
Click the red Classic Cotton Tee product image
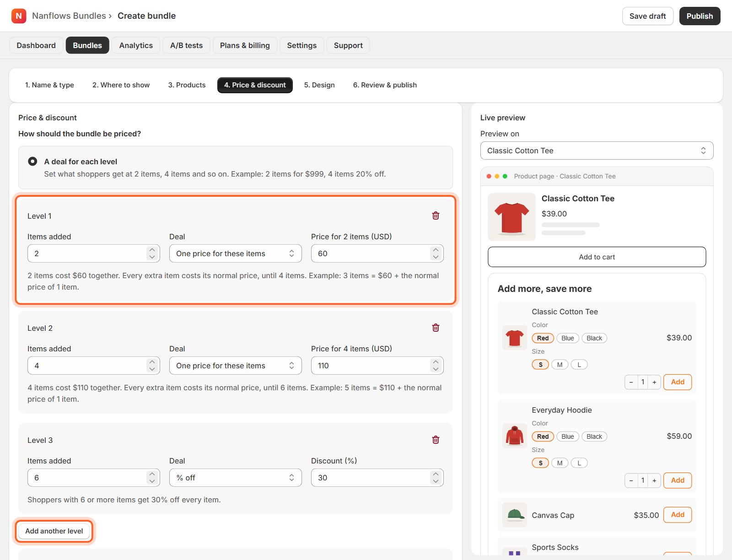coord(511,217)
